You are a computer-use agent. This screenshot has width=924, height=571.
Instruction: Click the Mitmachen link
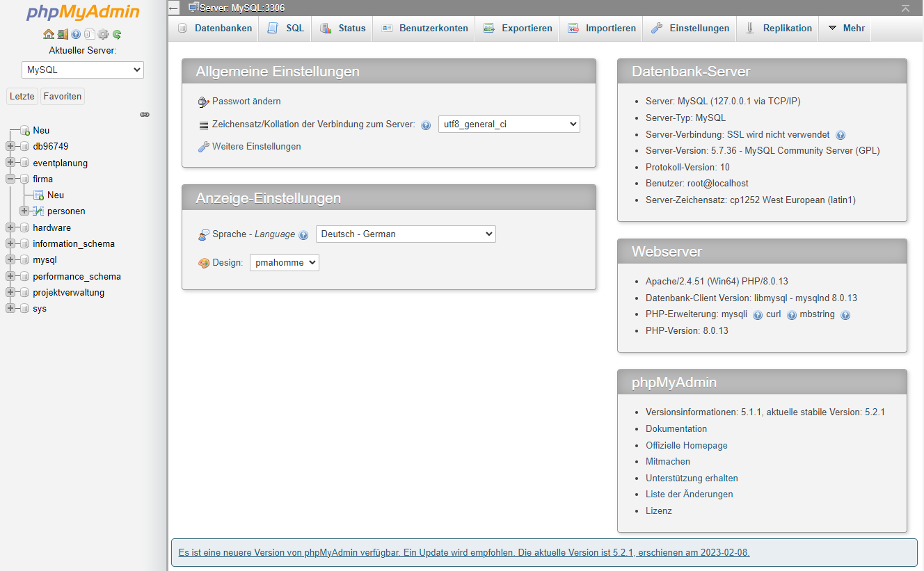coord(668,462)
